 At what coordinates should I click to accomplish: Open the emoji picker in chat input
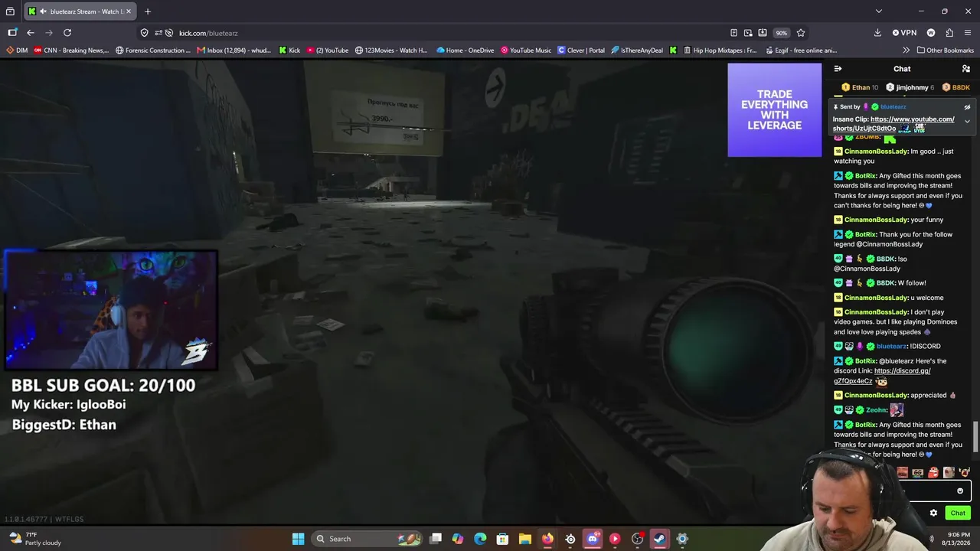tap(960, 491)
